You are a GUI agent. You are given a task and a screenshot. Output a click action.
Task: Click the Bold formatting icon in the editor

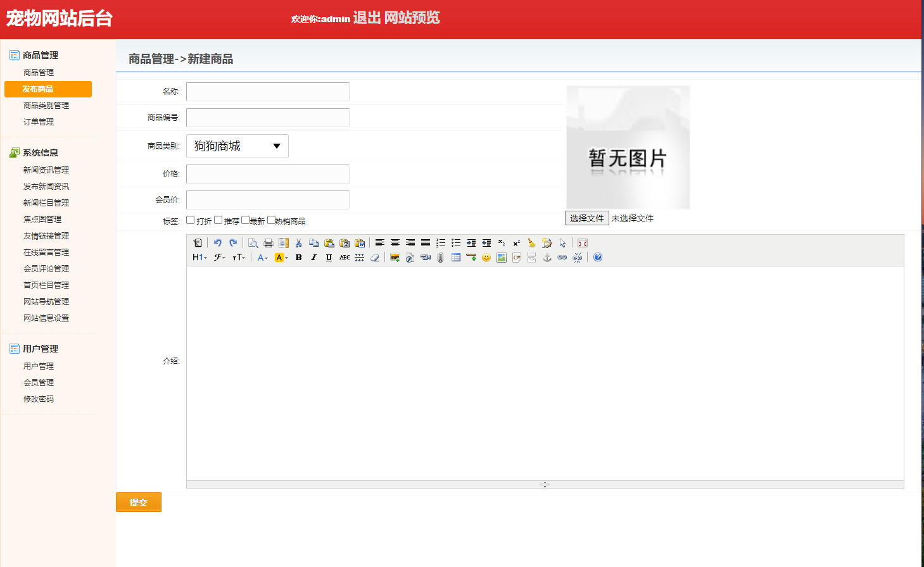pos(298,257)
